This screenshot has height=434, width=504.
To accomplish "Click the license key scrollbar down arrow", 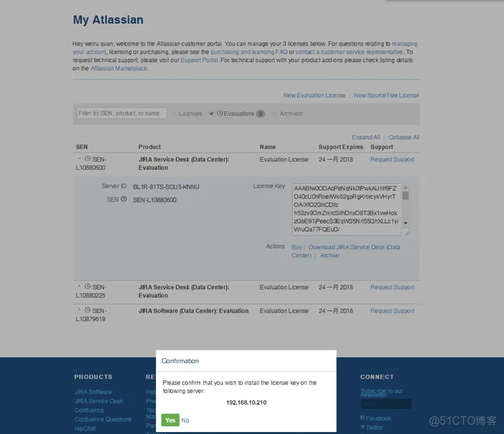I will pyautogui.click(x=406, y=223).
